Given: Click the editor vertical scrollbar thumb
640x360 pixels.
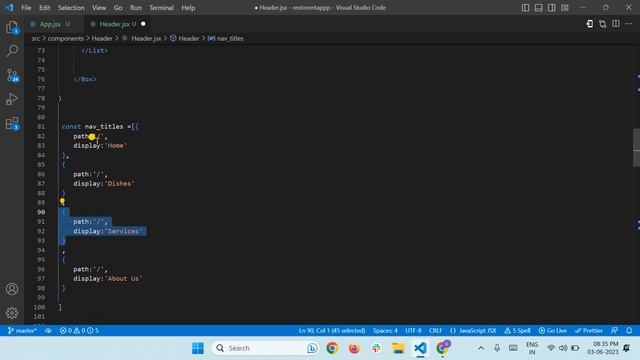Looking at the screenshot, I should point(636,148).
